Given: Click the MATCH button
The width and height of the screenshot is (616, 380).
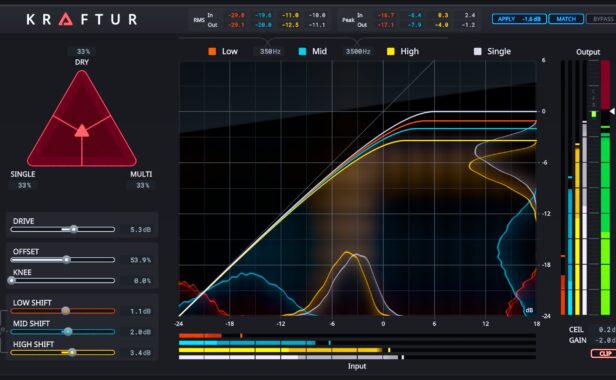Looking at the screenshot, I should point(566,19).
